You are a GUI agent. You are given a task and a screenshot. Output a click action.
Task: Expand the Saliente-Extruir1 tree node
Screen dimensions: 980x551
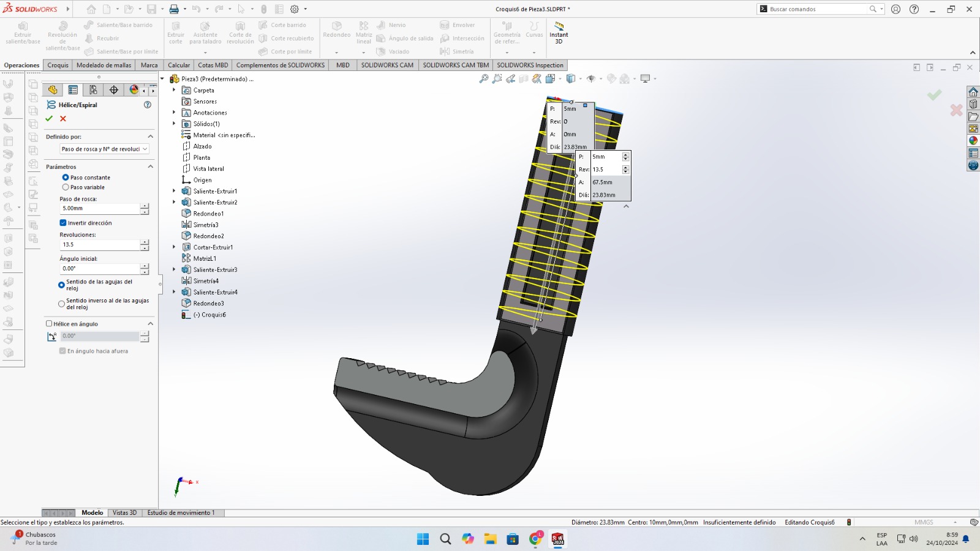coord(174,191)
